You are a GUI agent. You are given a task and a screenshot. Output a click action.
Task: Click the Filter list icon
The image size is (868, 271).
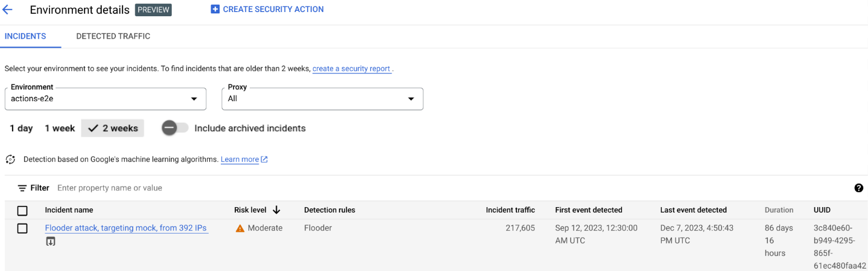[22, 188]
